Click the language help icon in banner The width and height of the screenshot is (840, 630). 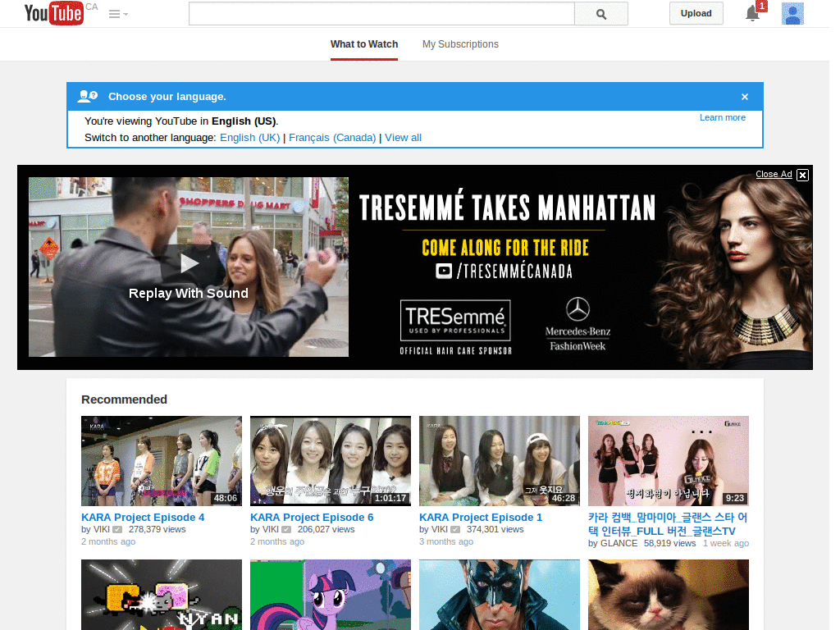tap(87, 97)
